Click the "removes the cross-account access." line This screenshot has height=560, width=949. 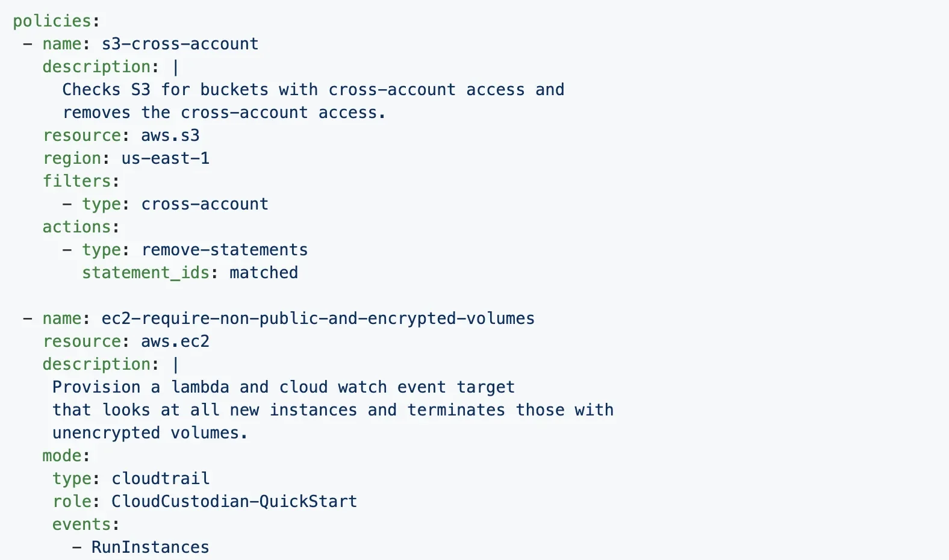223,113
